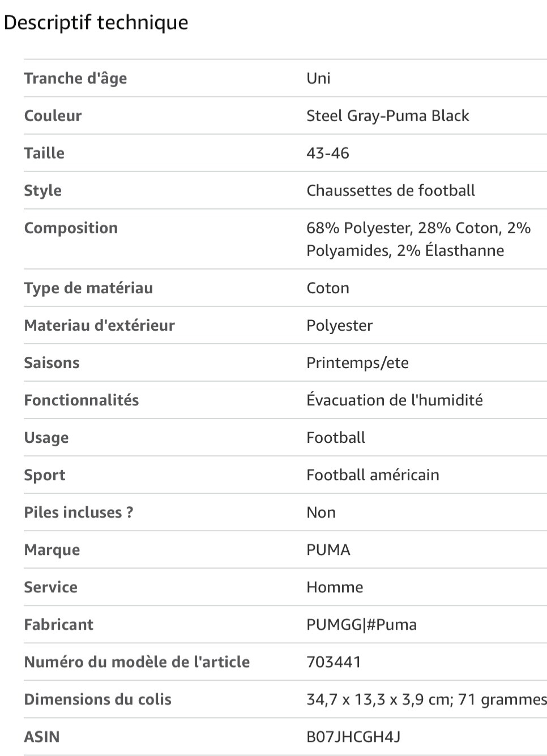Select the Chaussettes de football style value

(390, 190)
